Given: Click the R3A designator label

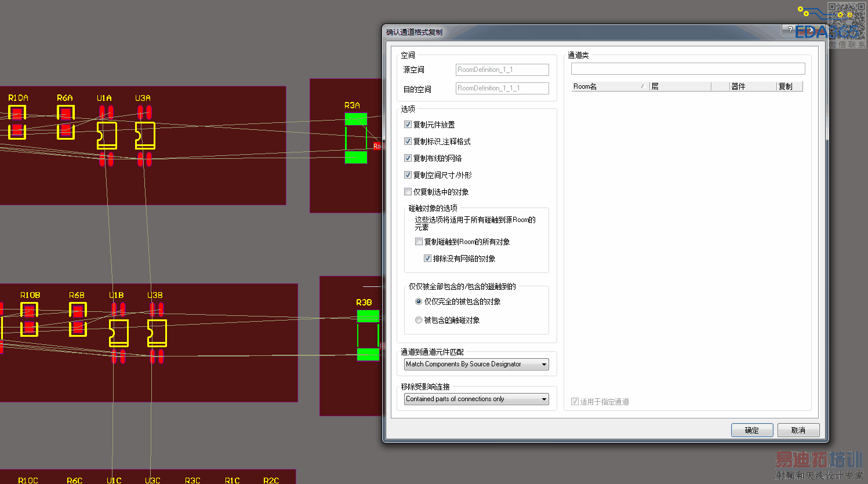Looking at the screenshot, I should [x=352, y=105].
